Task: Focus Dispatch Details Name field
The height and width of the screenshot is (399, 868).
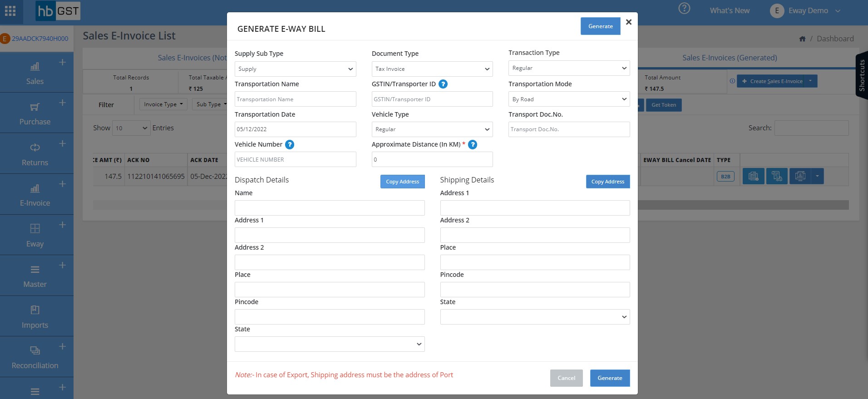Action: (x=330, y=208)
